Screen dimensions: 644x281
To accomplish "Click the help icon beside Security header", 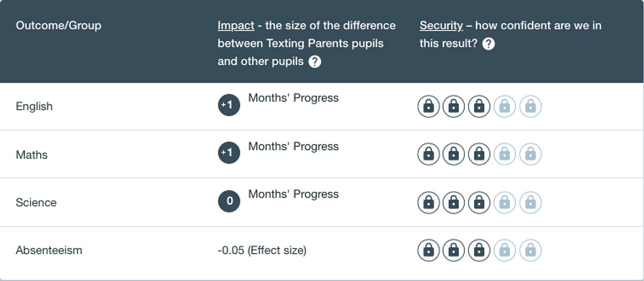I will click(x=488, y=44).
